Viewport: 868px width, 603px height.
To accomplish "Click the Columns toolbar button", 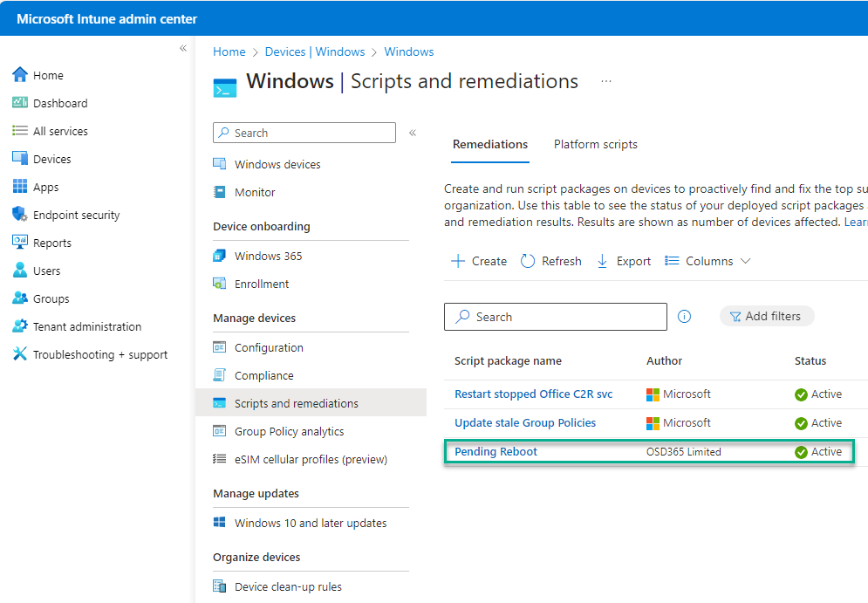I will (707, 261).
